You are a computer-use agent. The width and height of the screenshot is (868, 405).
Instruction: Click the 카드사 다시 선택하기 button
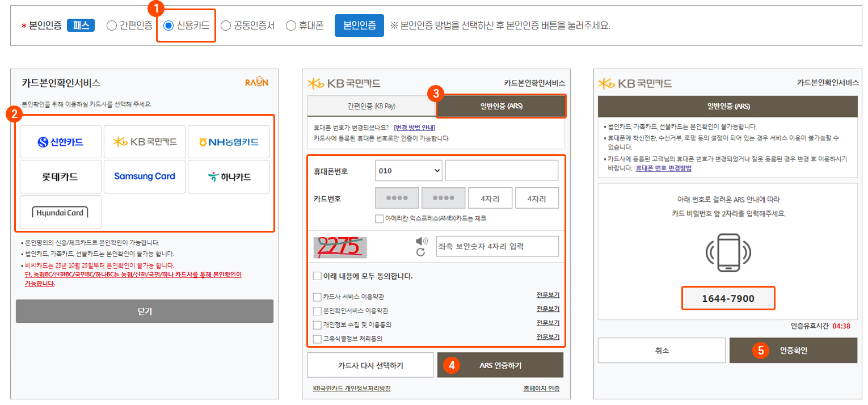pyautogui.click(x=370, y=365)
